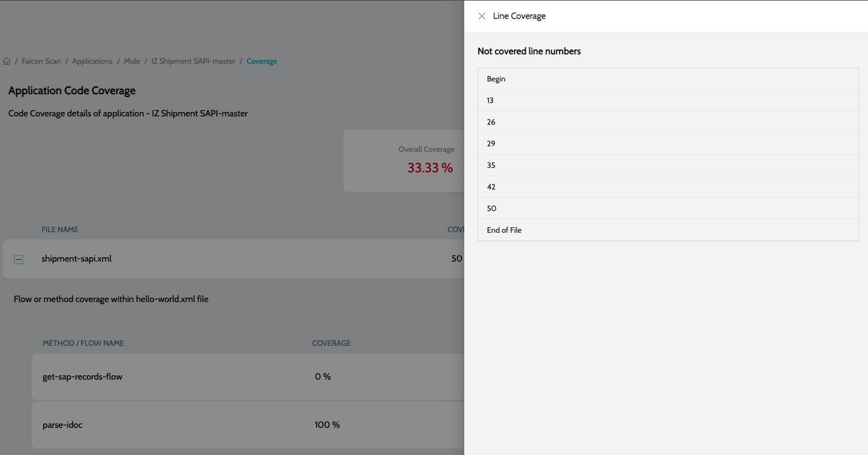Click the Coverage breadcrumb item
The width and height of the screenshot is (868, 455).
(262, 62)
